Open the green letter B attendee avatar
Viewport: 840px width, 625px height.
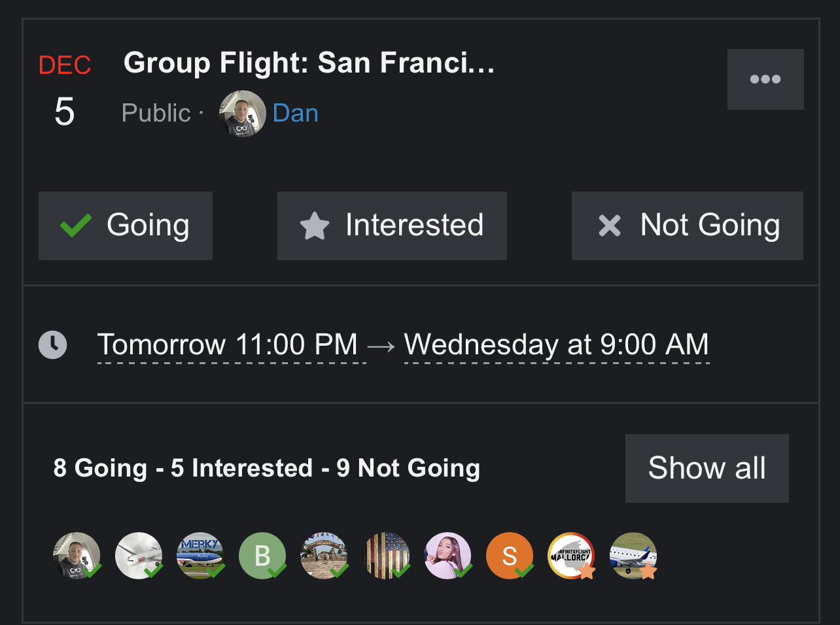[262, 556]
